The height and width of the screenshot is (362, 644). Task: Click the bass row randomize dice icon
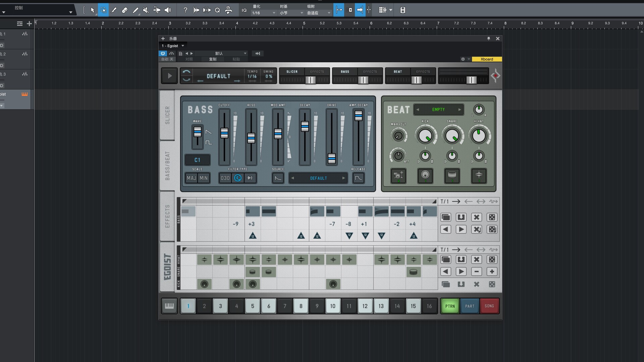(x=492, y=217)
